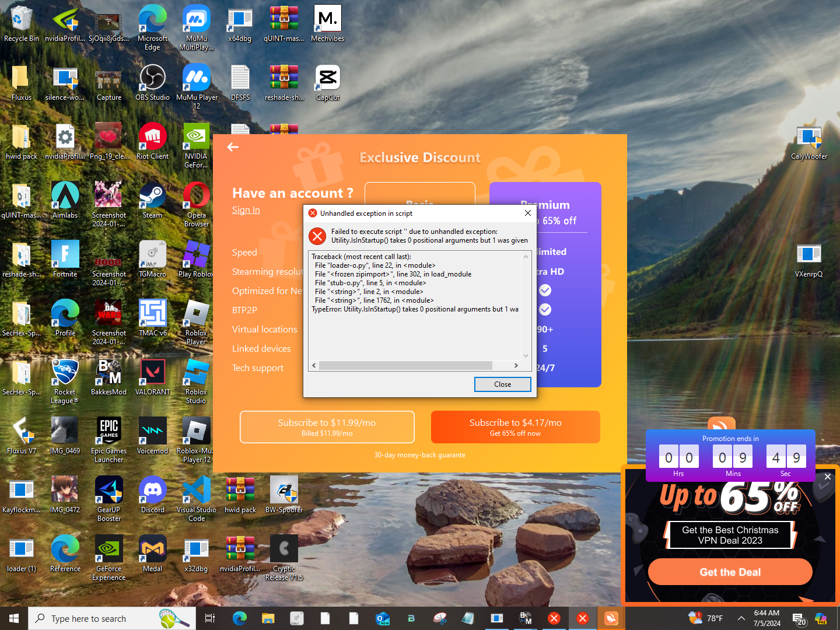The image size is (840, 630).
Task: Show hidden system tray icons
Action: 741,618
